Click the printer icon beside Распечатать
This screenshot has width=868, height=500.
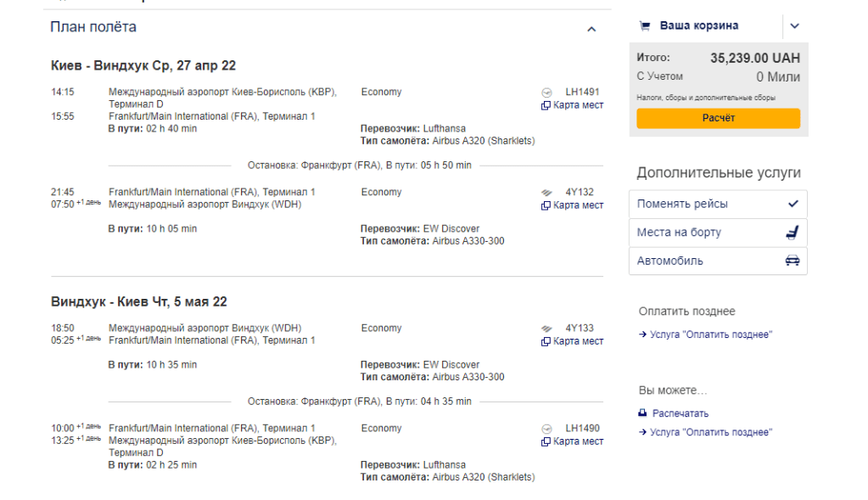pos(642,413)
